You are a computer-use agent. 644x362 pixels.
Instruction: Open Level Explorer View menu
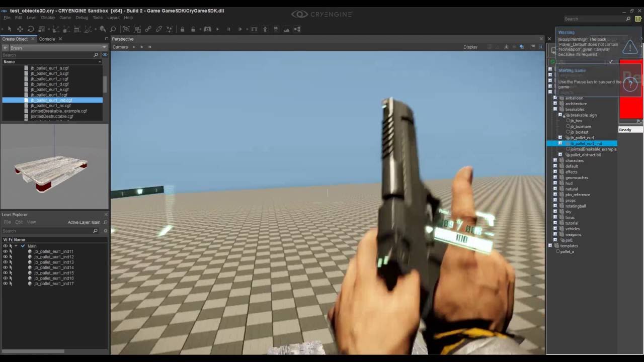pos(31,222)
